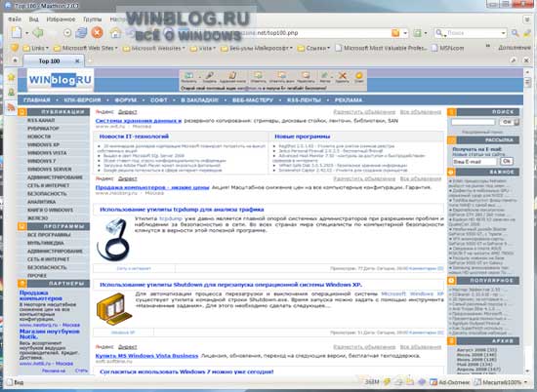This screenshot has width=537, height=392.
Task: Click the Адресная книга icon in mail banner
Action: coord(232,77)
